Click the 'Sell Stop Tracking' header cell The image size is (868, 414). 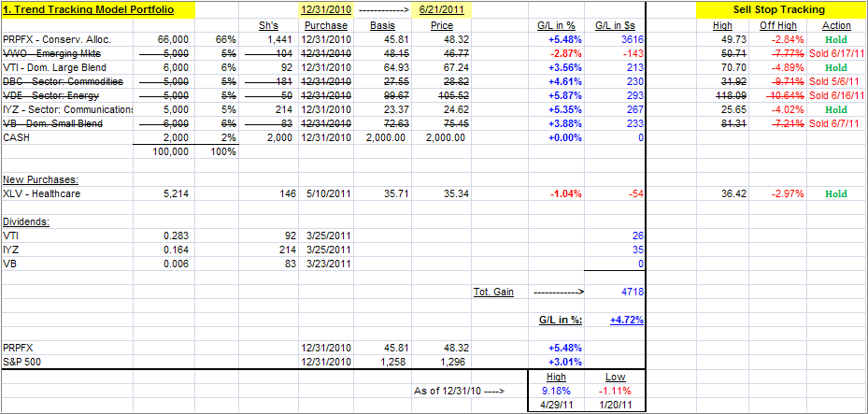[x=778, y=10]
